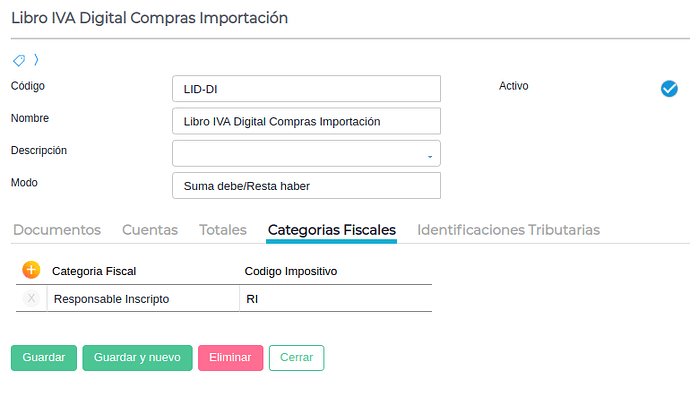Switch to the Documentos tab

click(57, 230)
